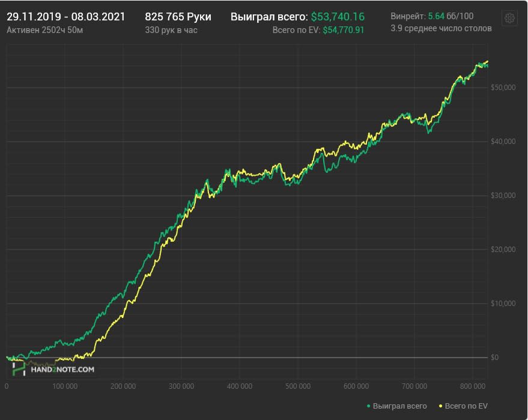Open graph settings gear icon
Viewport: 528px width, 420px height.
tap(509, 18)
